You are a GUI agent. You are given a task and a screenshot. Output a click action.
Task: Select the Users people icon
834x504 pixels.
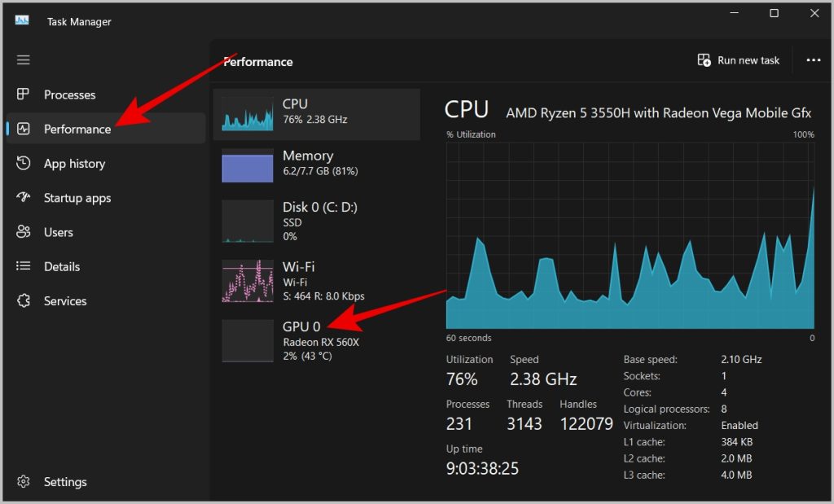23,232
